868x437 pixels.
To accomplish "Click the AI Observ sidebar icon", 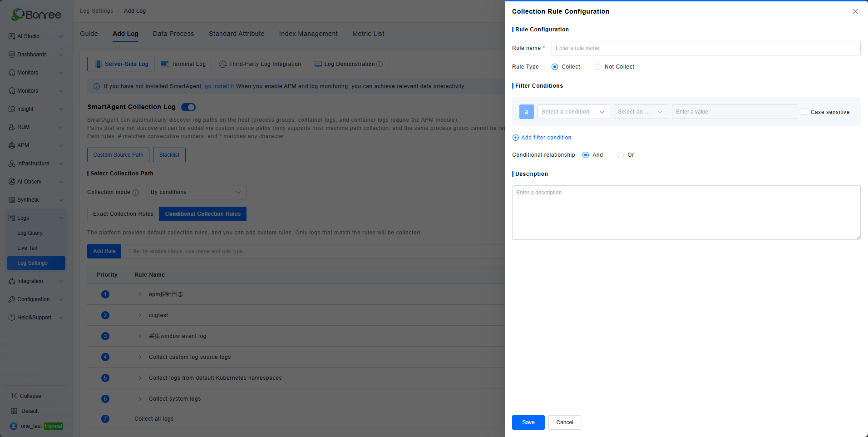I will click(12, 182).
